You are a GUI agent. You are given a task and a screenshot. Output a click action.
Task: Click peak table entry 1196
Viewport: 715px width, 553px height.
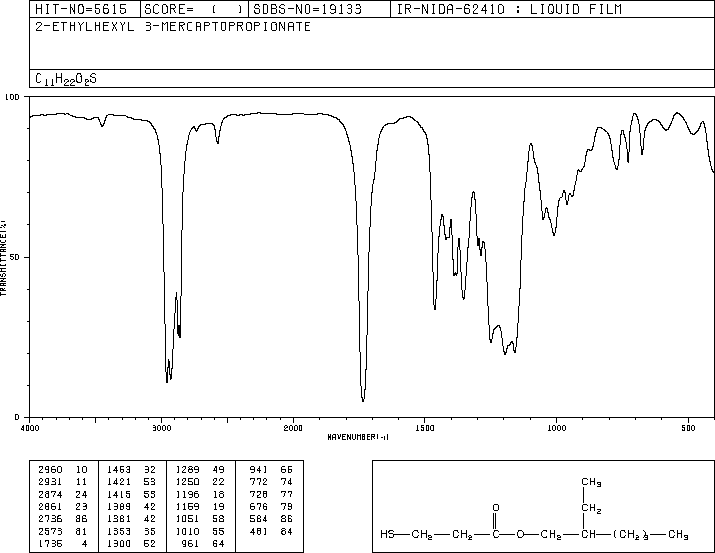[x=187, y=494]
